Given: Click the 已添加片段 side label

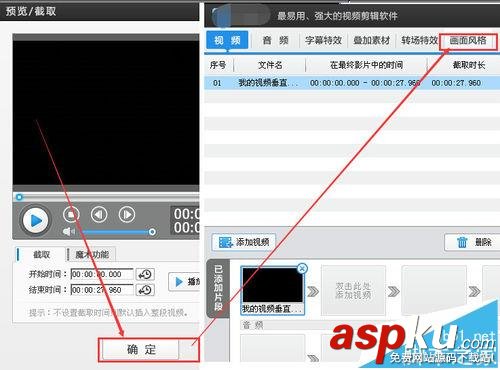Looking at the screenshot, I should (x=218, y=288).
